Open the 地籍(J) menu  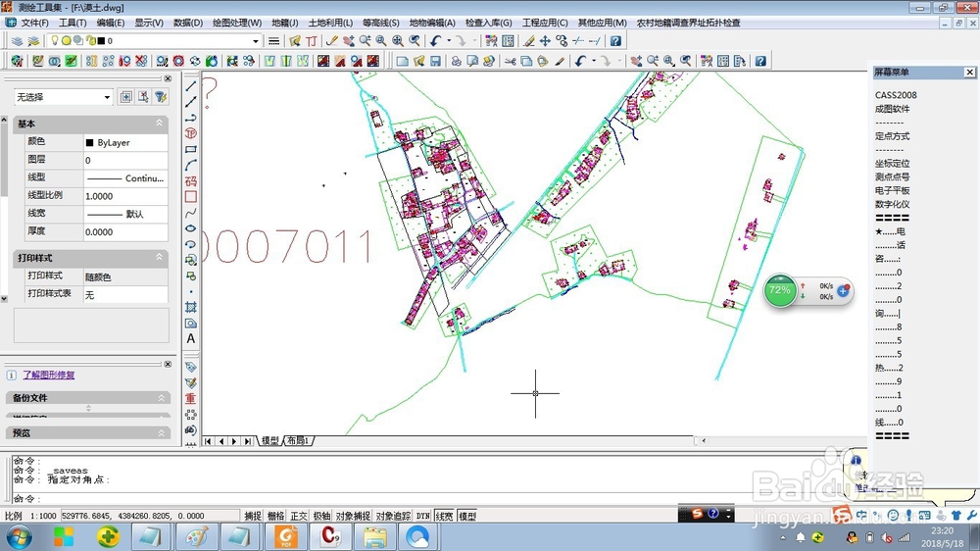coord(284,23)
